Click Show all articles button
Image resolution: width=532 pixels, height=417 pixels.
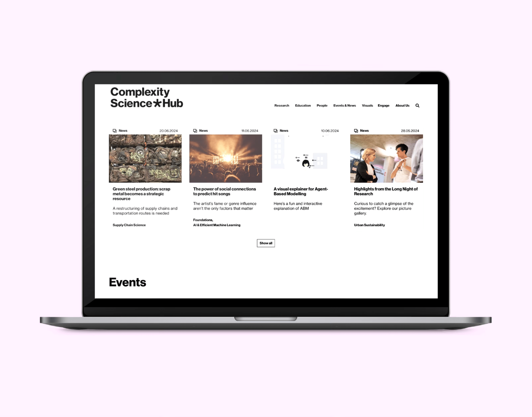[267, 243]
